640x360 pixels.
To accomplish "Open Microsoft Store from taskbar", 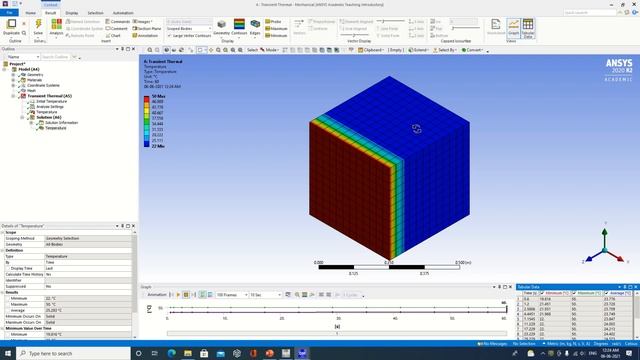I will tap(204, 353).
